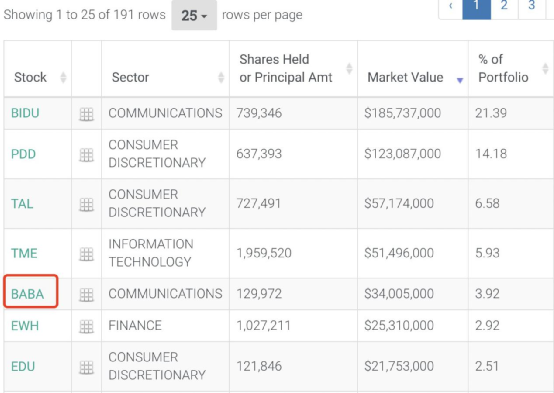
Task: Open the TME stock link
Action: [x=24, y=253]
